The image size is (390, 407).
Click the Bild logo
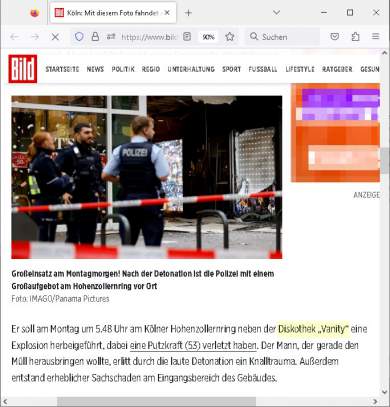click(23, 69)
